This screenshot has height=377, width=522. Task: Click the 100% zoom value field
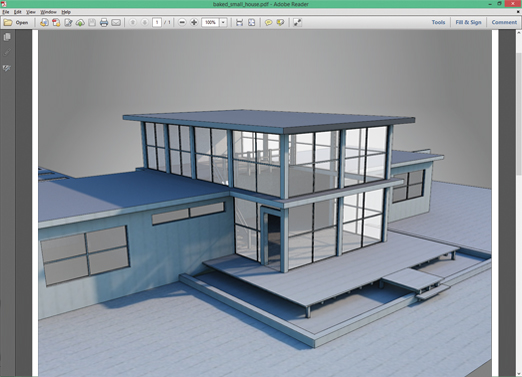[210, 23]
